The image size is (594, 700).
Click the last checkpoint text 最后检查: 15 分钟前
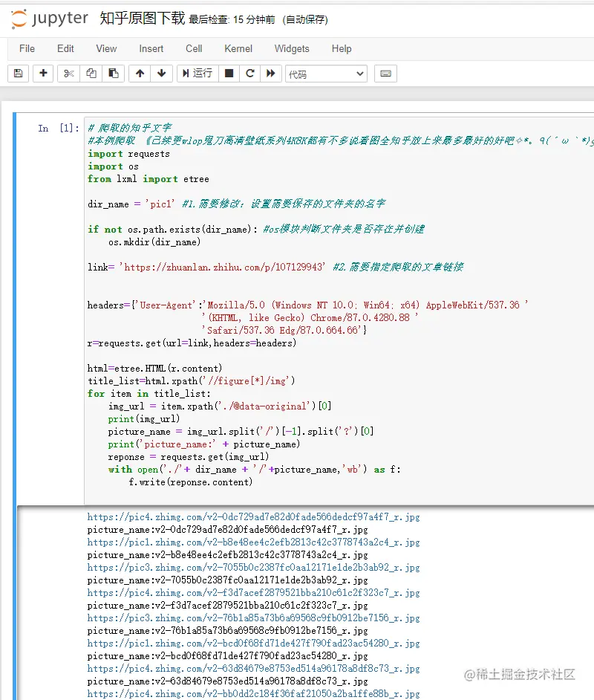tap(232, 19)
